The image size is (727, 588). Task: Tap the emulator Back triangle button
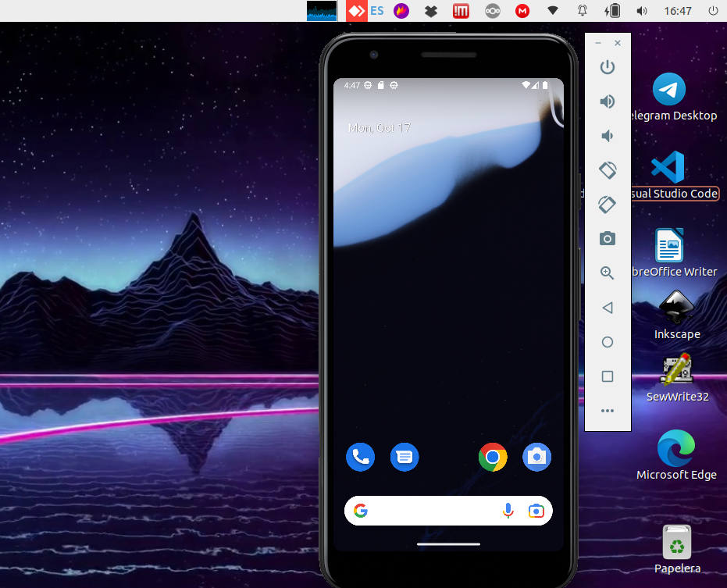608,308
